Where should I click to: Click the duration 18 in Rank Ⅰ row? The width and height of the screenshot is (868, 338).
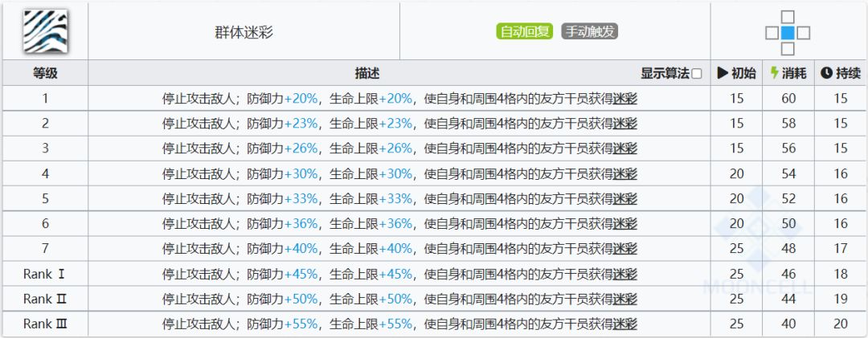(841, 275)
